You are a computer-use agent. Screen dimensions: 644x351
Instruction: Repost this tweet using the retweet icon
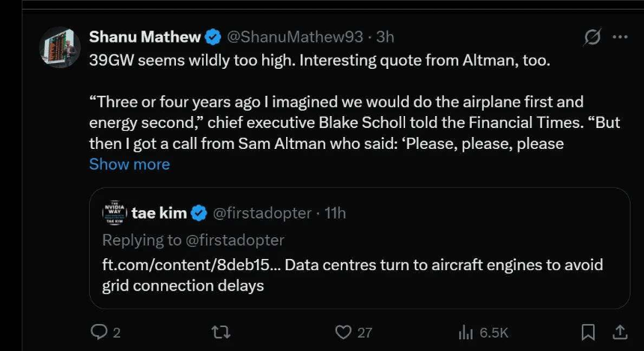coord(220,332)
